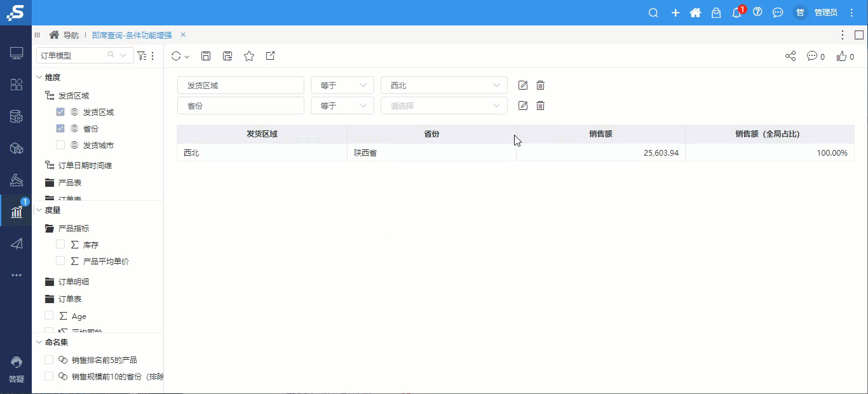Check the 库存 measure checkbox
This screenshot has width=868, height=394.
coord(60,244)
